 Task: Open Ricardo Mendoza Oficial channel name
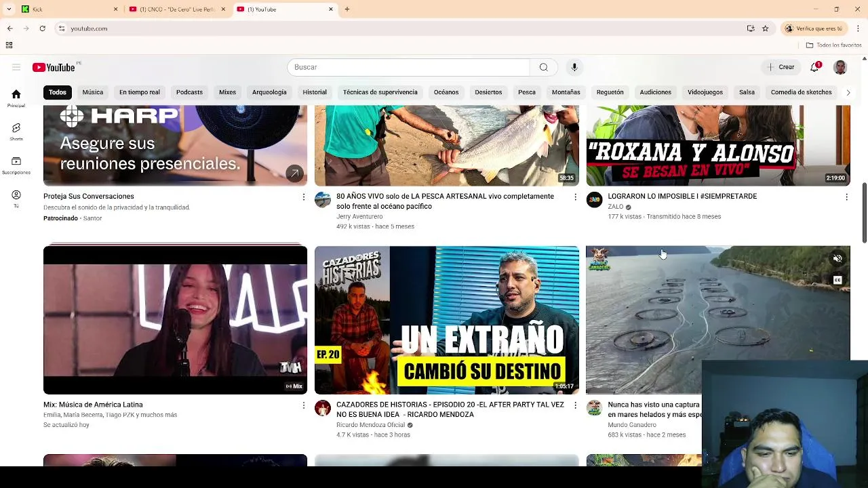pos(370,425)
